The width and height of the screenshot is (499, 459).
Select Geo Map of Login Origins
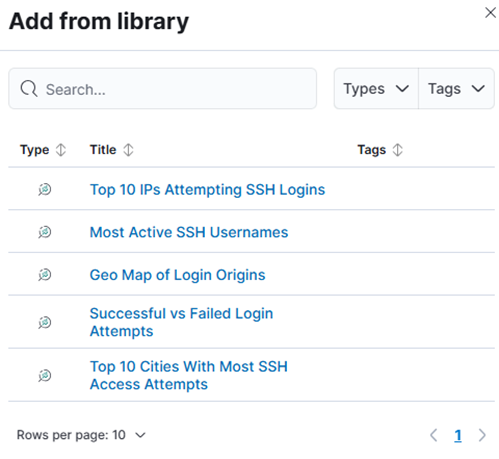coord(177,275)
